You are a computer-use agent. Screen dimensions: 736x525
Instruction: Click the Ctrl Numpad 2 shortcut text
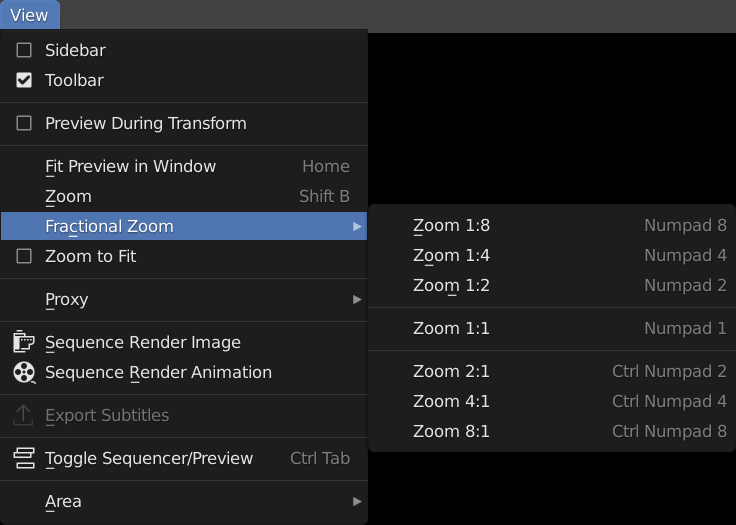click(x=669, y=371)
